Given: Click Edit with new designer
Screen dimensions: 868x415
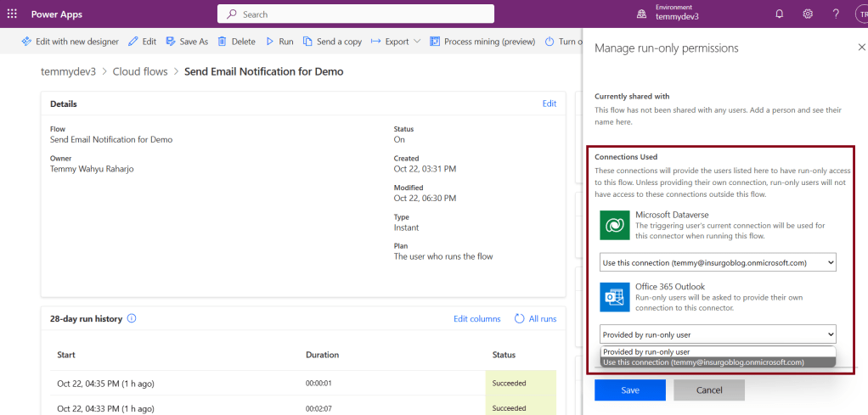Looking at the screenshot, I should click(x=70, y=42).
